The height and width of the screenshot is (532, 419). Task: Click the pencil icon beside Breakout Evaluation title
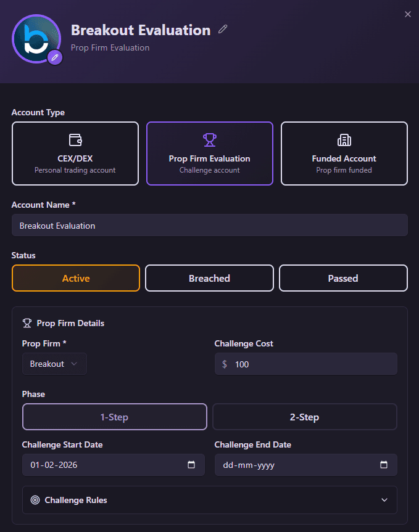[222, 28]
